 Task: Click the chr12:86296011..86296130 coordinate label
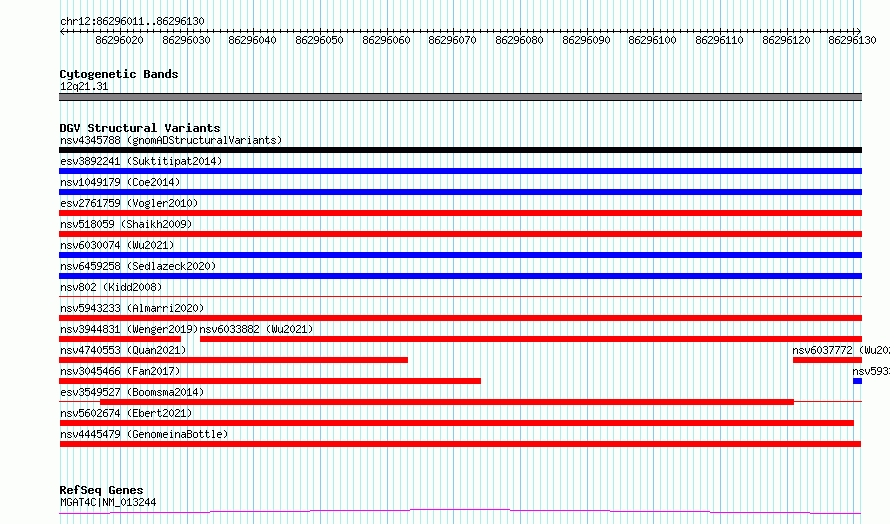(132, 21)
